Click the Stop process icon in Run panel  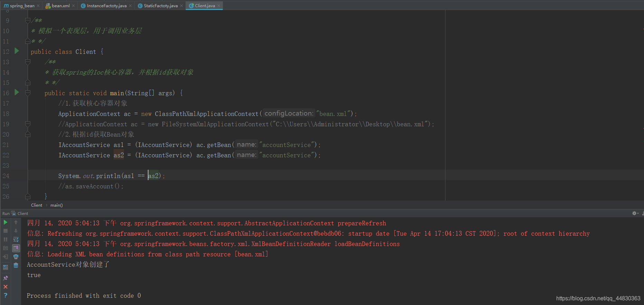coord(6,231)
